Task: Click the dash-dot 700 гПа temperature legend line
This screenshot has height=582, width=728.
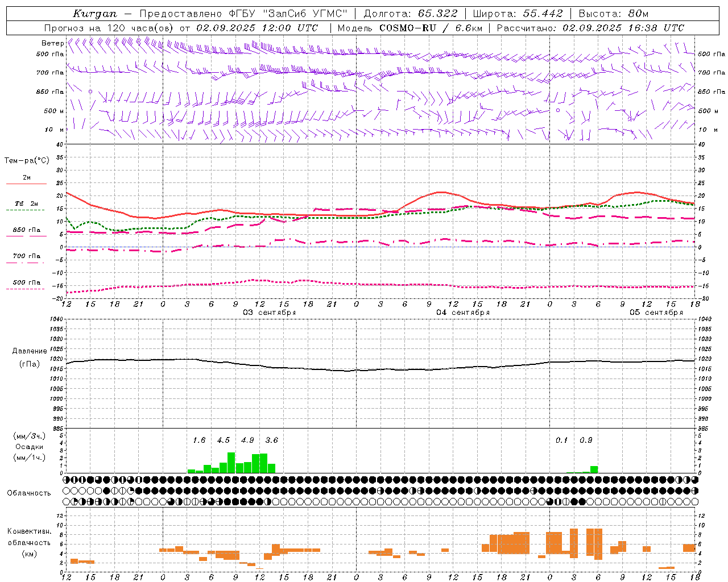Action: [x=25, y=263]
